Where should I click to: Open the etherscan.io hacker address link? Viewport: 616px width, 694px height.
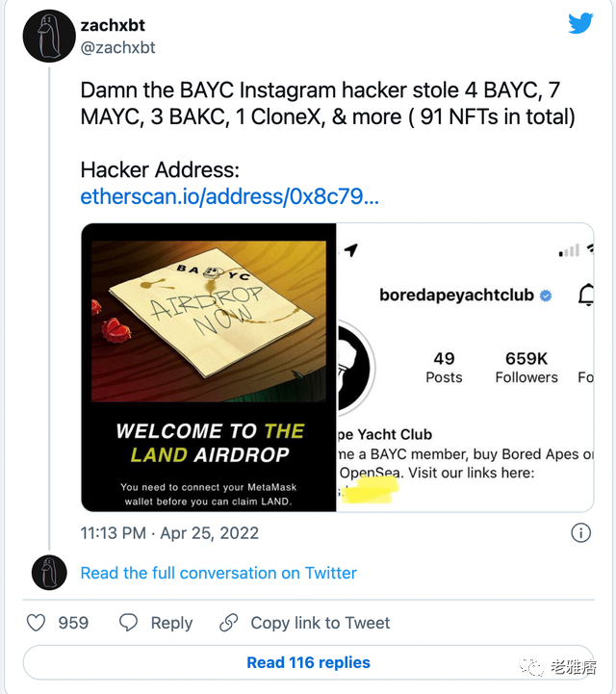229,196
